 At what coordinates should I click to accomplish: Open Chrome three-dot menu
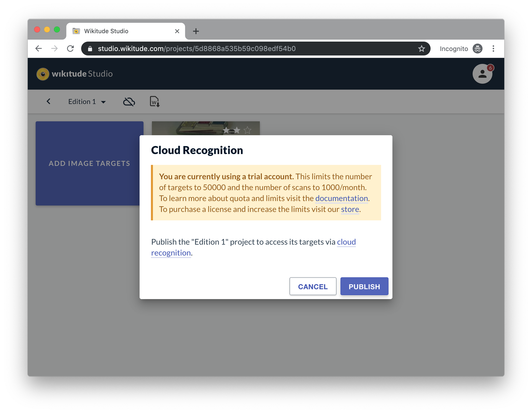(x=493, y=49)
